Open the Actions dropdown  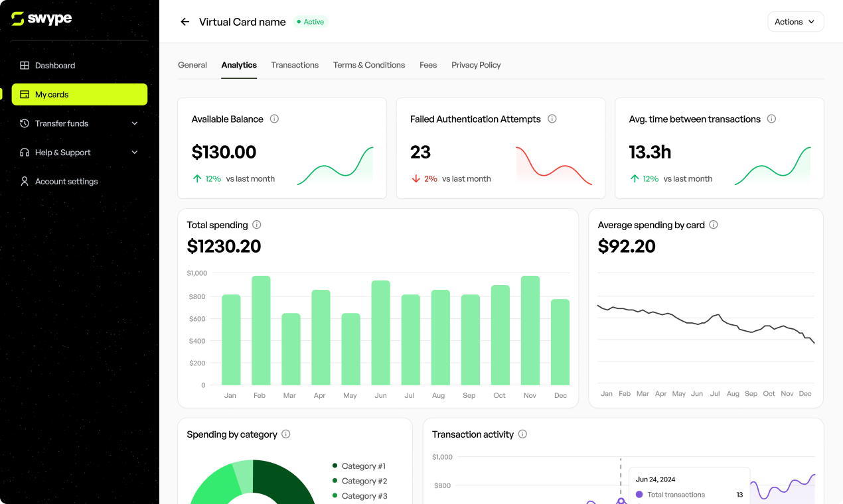click(795, 22)
